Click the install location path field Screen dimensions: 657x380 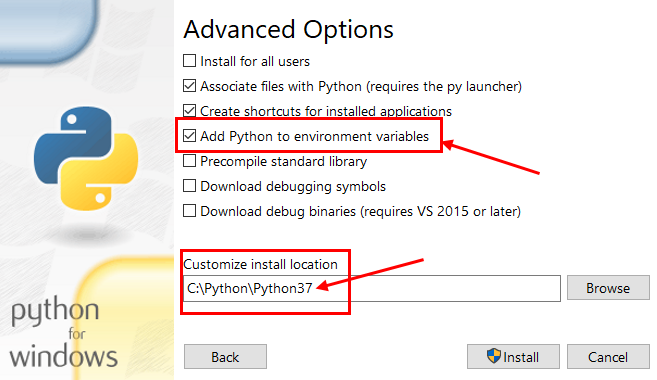tap(372, 288)
